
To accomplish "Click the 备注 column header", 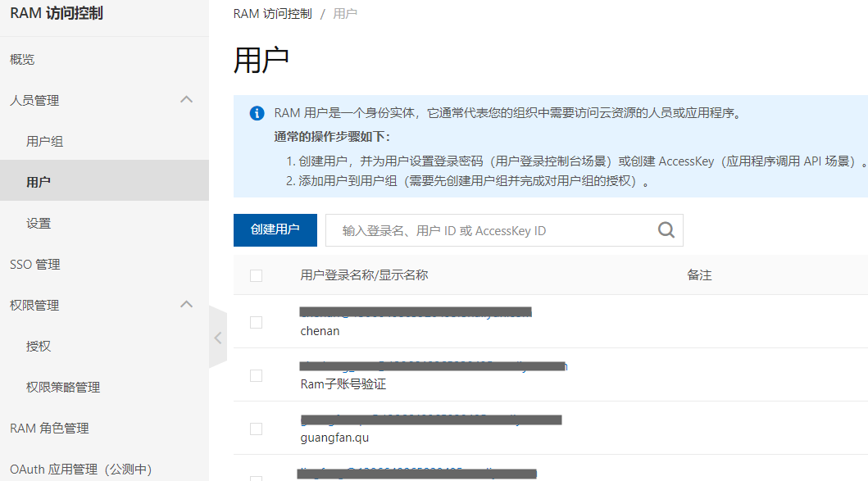I will [x=699, y=275].
